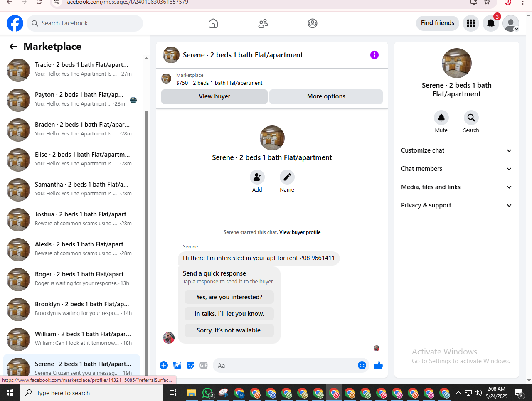The image size is (532, 401).
Task: Click Find friends button
Action: click(x=438, y=23)
